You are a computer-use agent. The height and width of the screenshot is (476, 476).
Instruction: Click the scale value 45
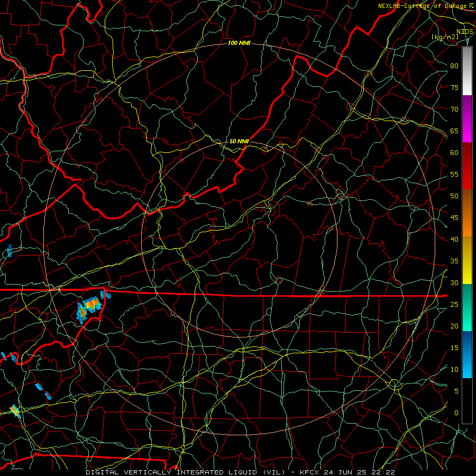tap(454, 218)
